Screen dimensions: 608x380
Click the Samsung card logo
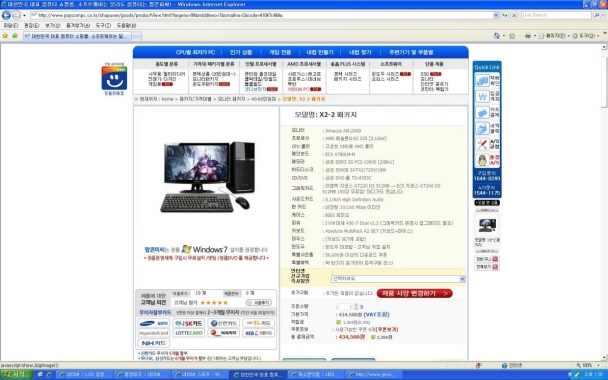click(x=154, y=323)
